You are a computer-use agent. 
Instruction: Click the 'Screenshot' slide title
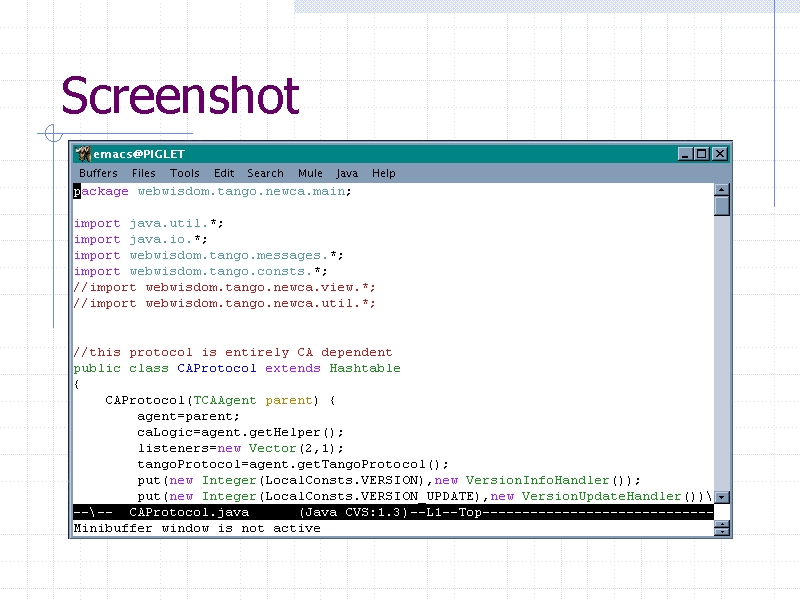180,96
